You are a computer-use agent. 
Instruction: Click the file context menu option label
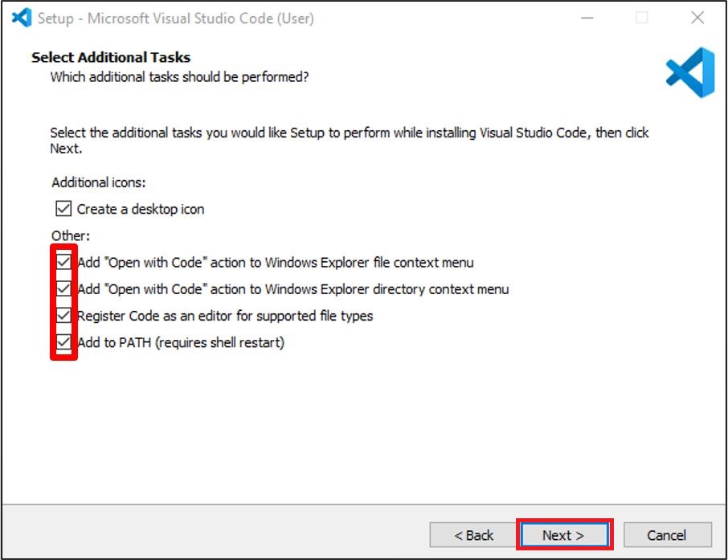(276, 263)
